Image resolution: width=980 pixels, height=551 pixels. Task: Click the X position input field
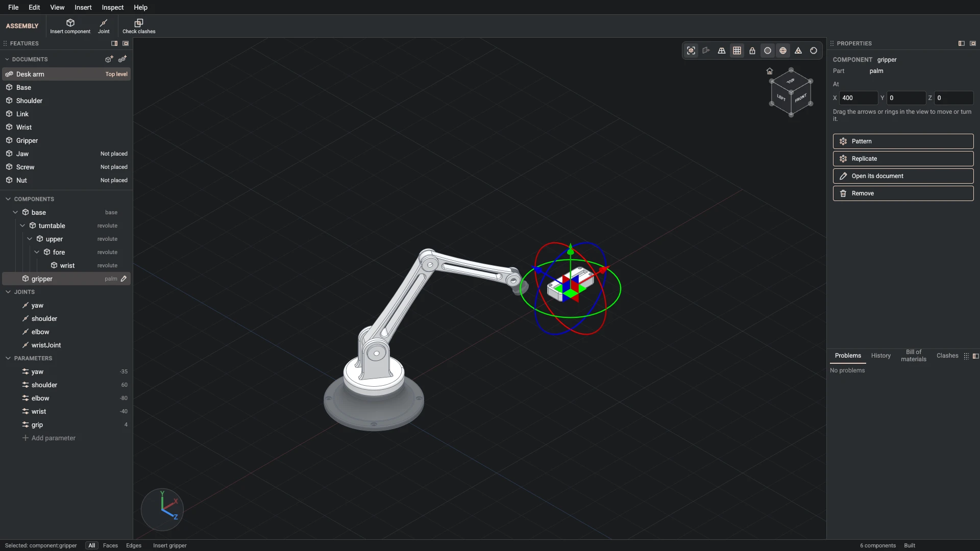[x=859, y=98]
